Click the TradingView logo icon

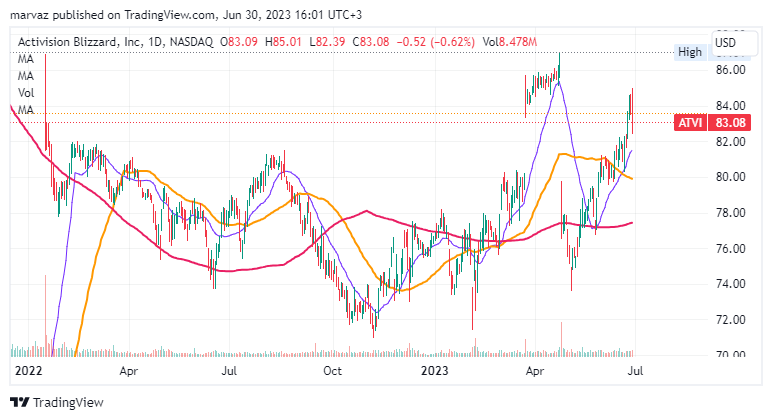[20, 402]
